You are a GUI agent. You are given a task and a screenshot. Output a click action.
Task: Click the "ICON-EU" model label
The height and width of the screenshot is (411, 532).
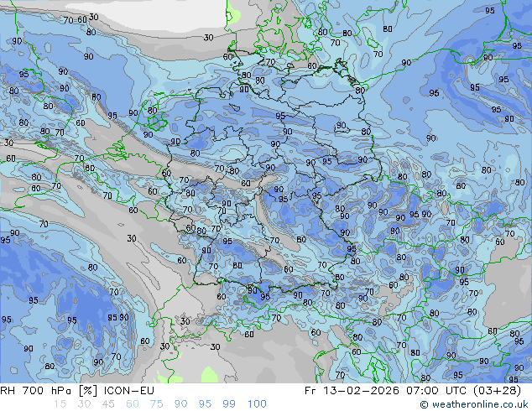pyautogui.click(x=129, y=391)
